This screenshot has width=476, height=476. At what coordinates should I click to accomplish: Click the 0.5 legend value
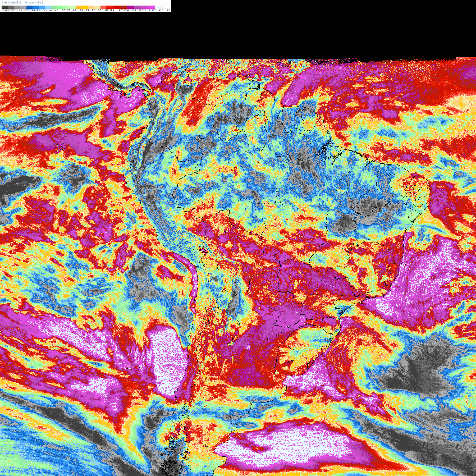point(7,10)
